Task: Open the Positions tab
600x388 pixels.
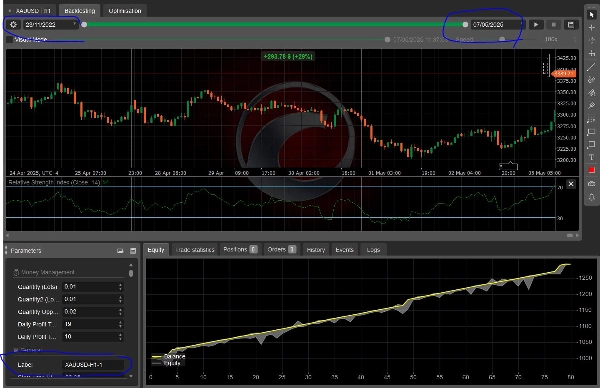Action: point(240,249)
